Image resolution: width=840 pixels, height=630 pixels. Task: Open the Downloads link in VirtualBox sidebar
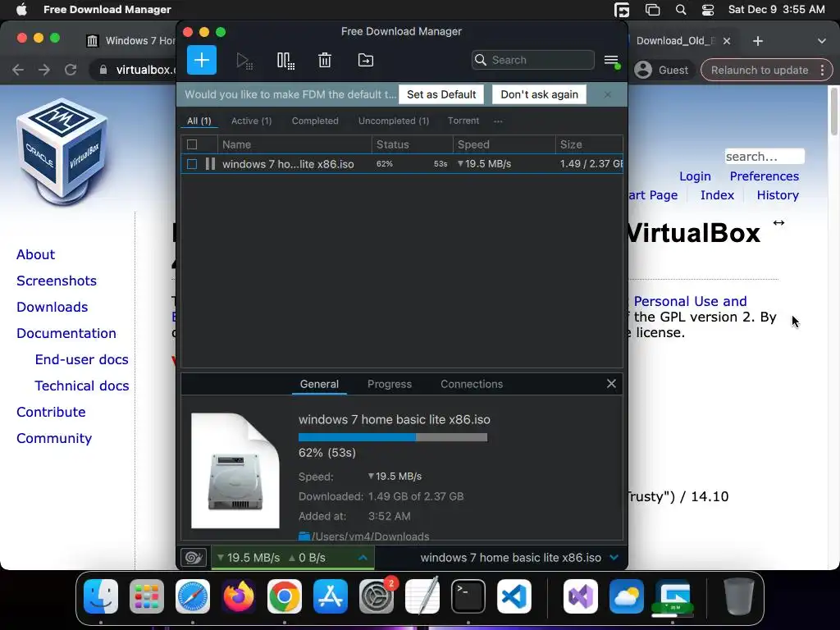pos(52,307)
